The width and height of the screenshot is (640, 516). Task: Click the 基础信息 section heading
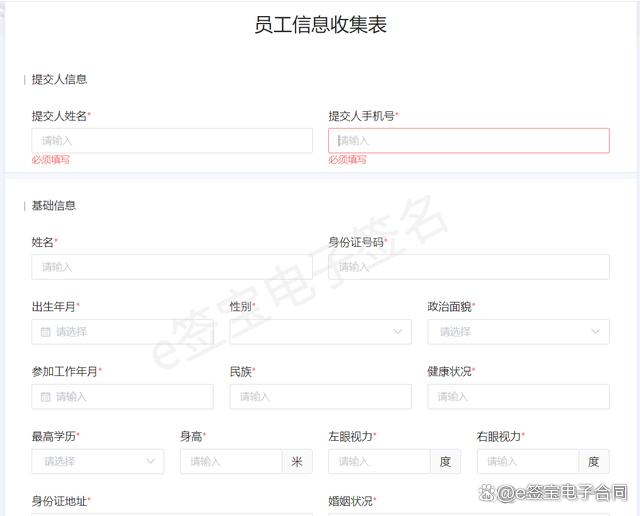53,206
